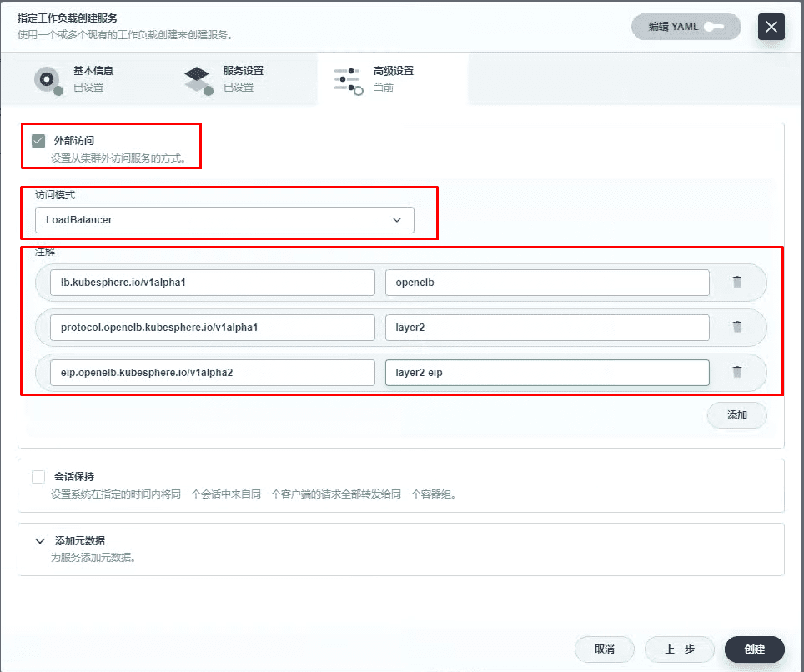Edit the openelb annotation value field
804x672 pixels.
point(547,283)
